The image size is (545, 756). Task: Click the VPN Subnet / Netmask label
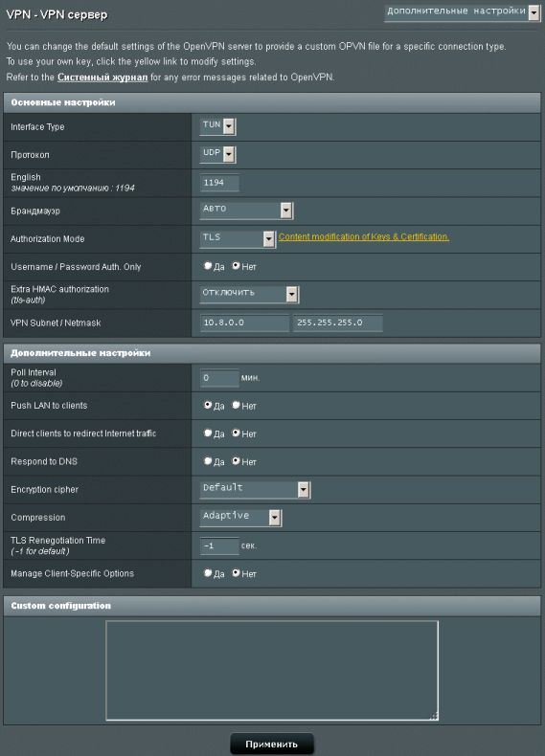(x=56, y=322)
